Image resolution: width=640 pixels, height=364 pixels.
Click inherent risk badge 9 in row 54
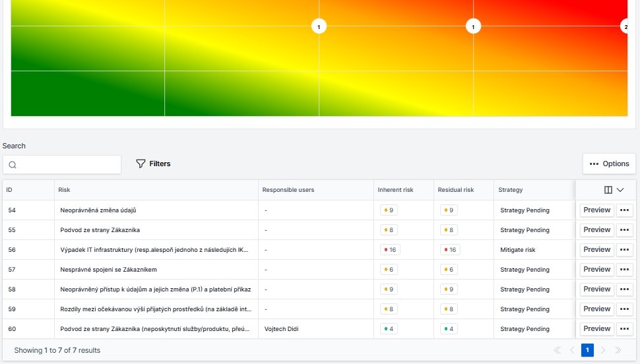(389, 210)
